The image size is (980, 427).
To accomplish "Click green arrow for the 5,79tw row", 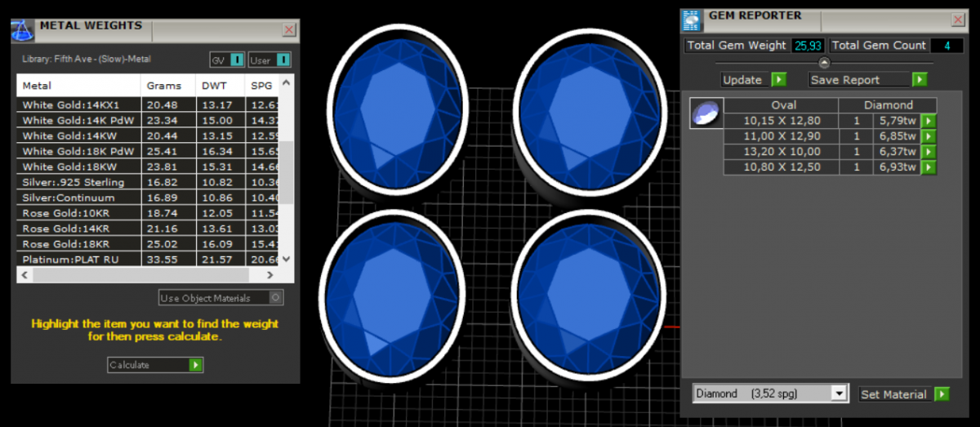I will (929, 121).
